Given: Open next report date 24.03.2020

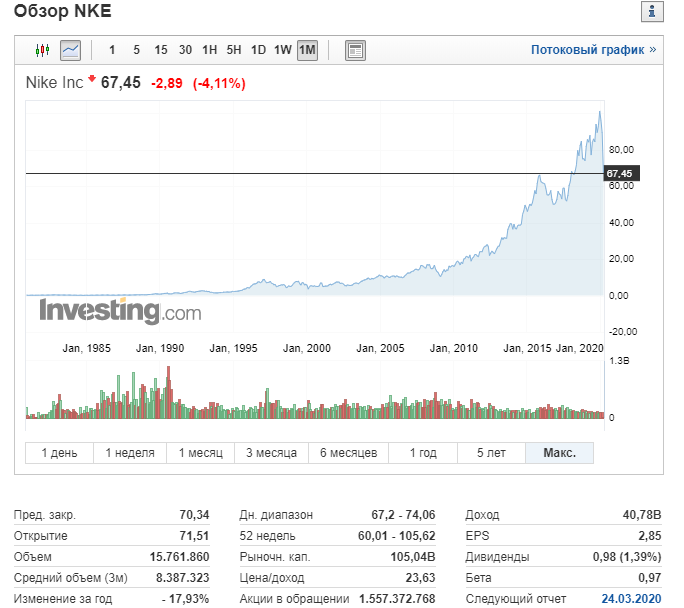Looking at the screenshot, I should pyautogui.click(x=631, y=598).
